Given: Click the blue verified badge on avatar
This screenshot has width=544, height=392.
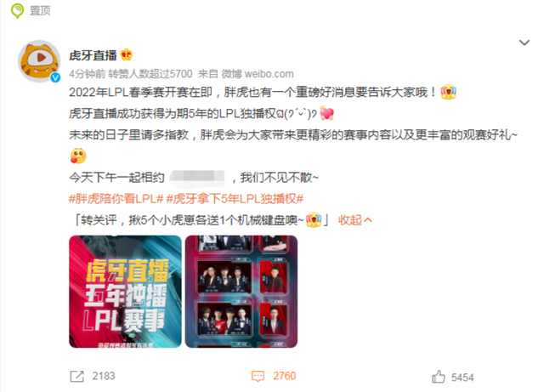Looking at the screenshot, I should [55, 77].
